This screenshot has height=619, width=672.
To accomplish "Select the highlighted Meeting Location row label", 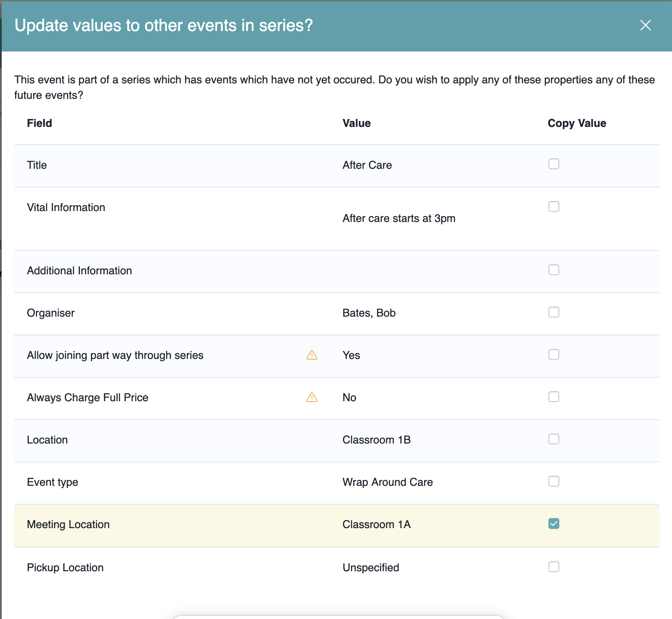I will coord(68,525).
